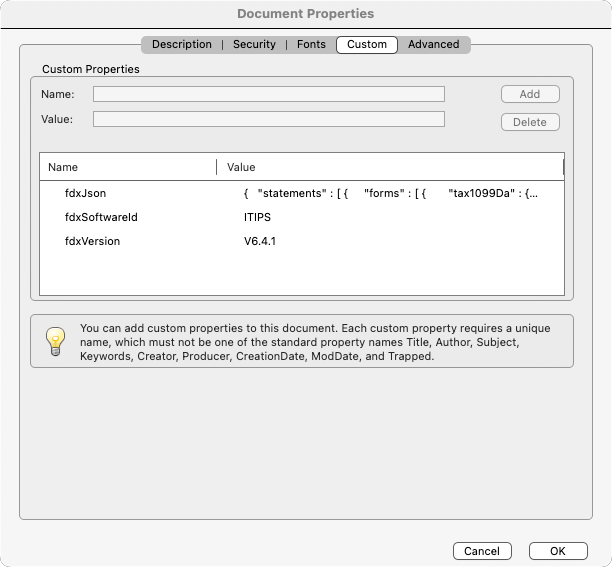
Task: Go to the Advanced tab
Action: point(433,44)
